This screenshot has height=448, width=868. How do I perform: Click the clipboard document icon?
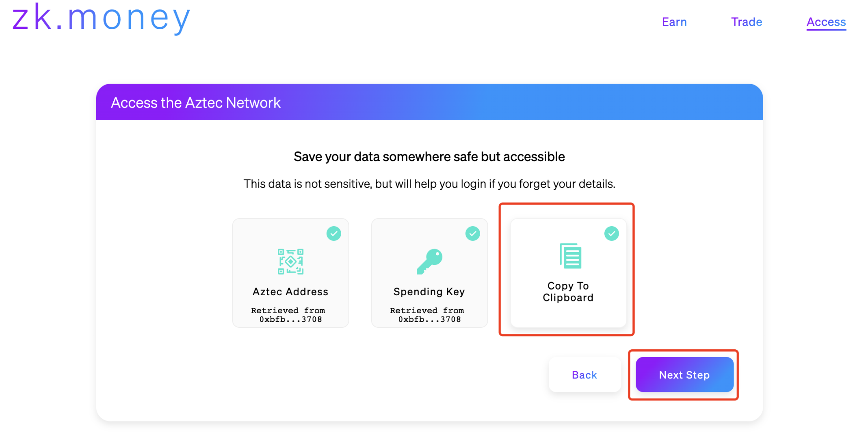coord(570,256)
